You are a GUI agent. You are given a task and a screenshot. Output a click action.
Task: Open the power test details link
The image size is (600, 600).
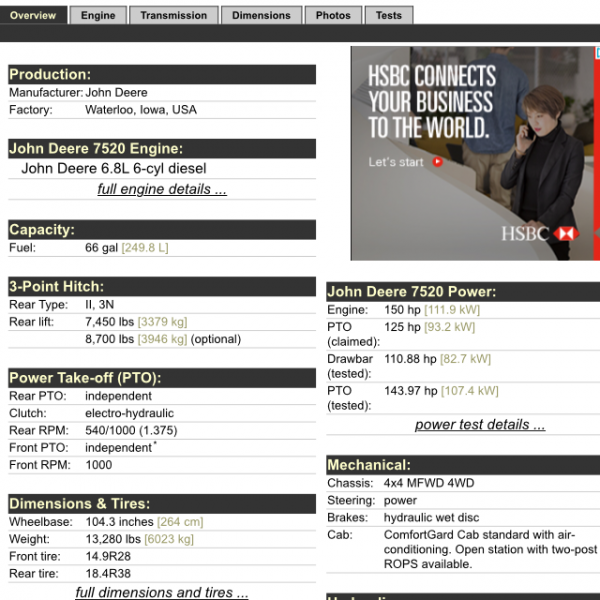point(480,424)
